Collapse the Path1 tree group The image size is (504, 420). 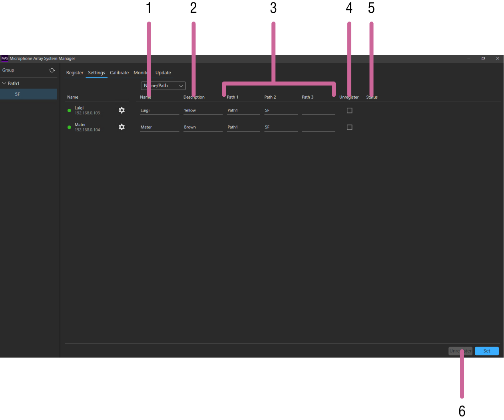4,84
